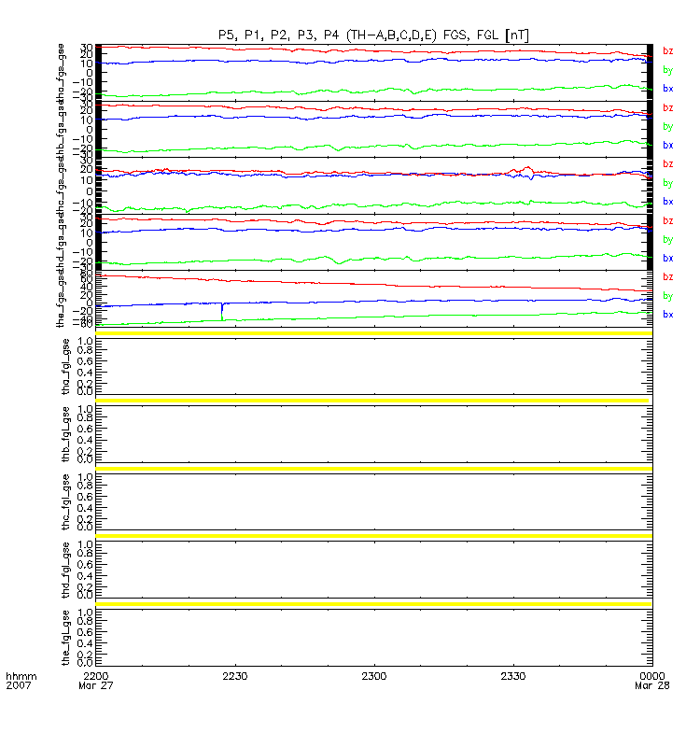Click the 1.0 tick label of the tha_fgl_gse panel
This screenshot has width=700, height=747.
pyautogui.click(x=85, y=341)
